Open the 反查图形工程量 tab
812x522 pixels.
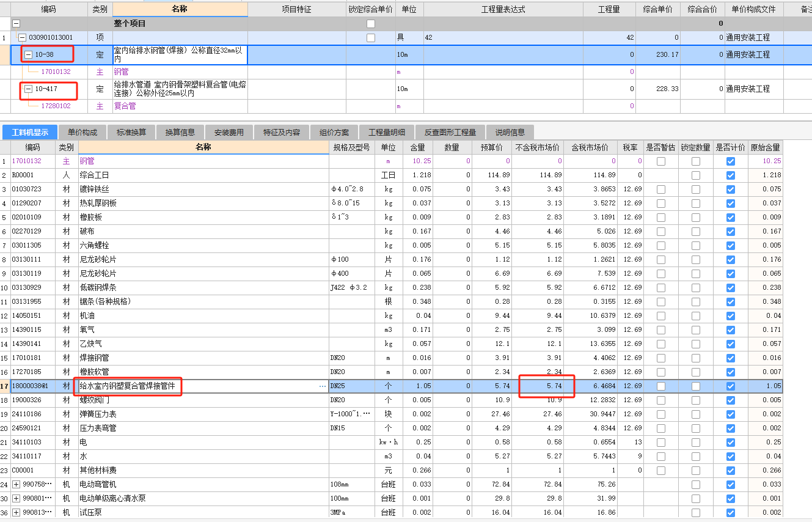coord(450,132)
